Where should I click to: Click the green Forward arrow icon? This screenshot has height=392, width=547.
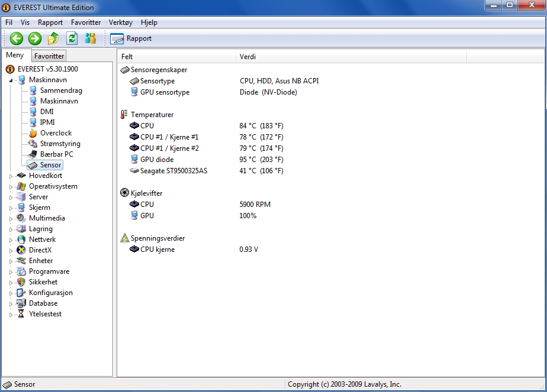click(35, 38)
